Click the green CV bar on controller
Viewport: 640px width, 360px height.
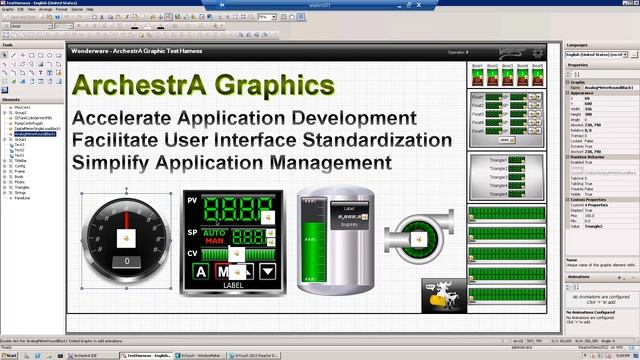238,254
